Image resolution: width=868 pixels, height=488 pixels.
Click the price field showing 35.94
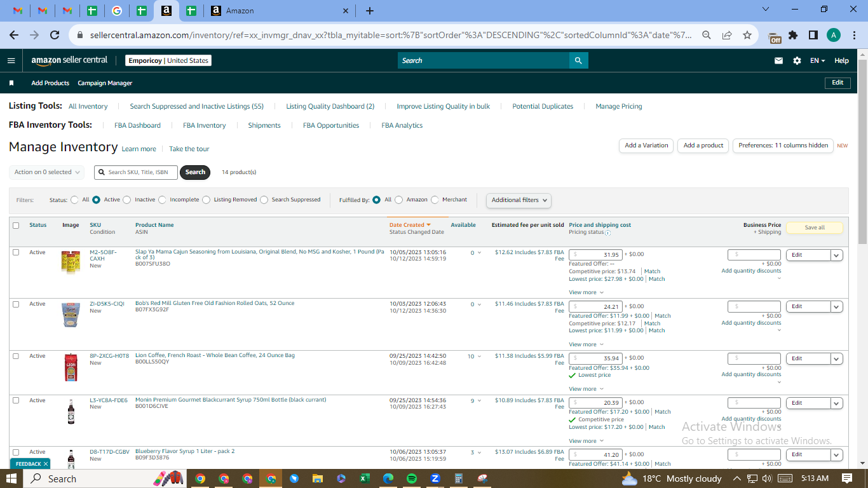click(595, 358)
